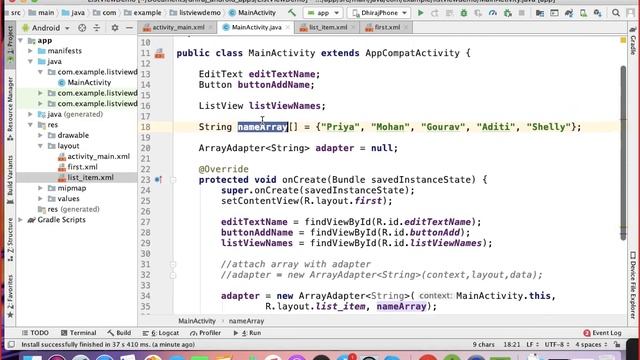
Task: Collapse the java folder node
Action: (31, 62)
